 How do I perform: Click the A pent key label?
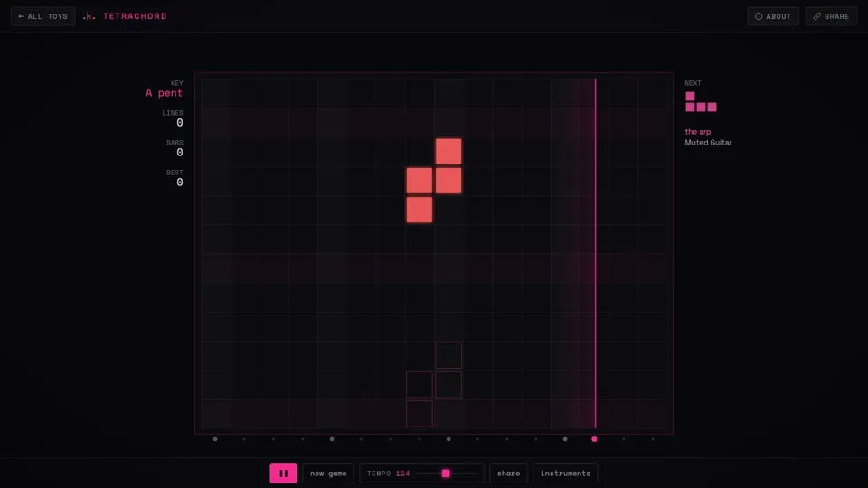click(x=164, y=93)
